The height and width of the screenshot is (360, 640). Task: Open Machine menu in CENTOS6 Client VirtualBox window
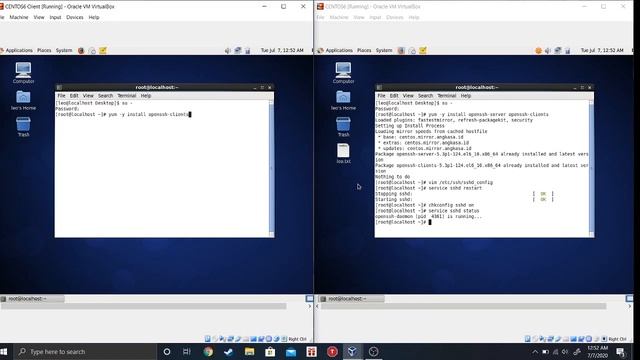[19, 18]
